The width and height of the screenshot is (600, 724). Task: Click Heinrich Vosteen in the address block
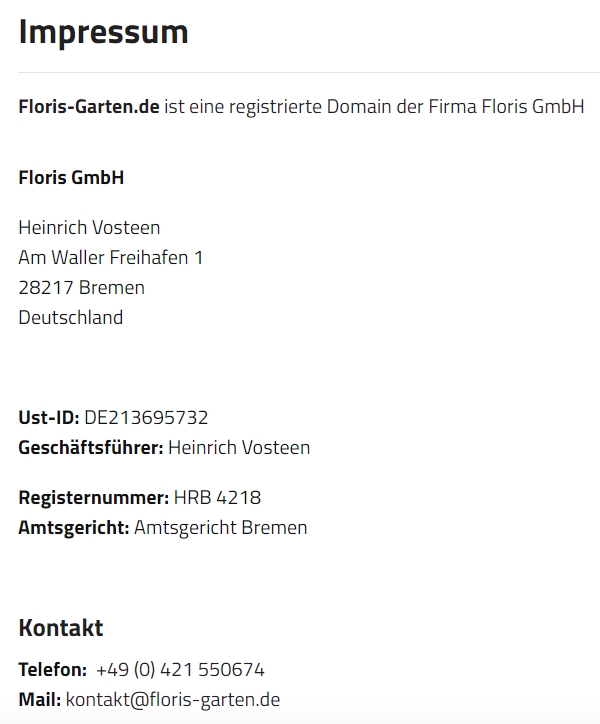coord(89,228)
